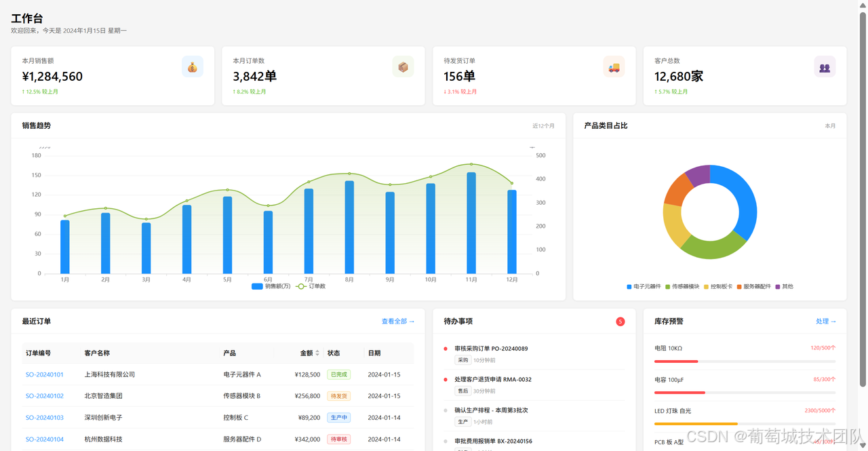The width and height of the screenshot is (868, 451).
Task: Click the 2300/5000个 stock count
Action: pos(821,410)
